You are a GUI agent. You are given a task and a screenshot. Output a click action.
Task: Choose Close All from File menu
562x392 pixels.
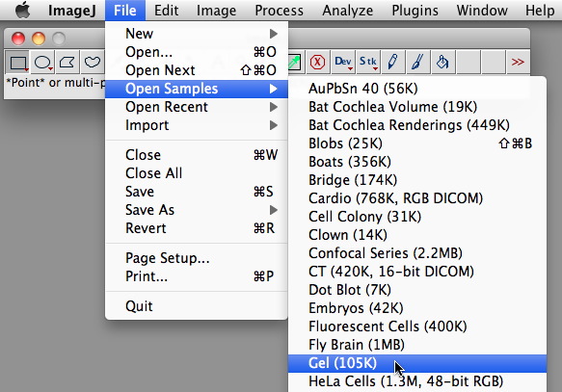click(197, 173)
